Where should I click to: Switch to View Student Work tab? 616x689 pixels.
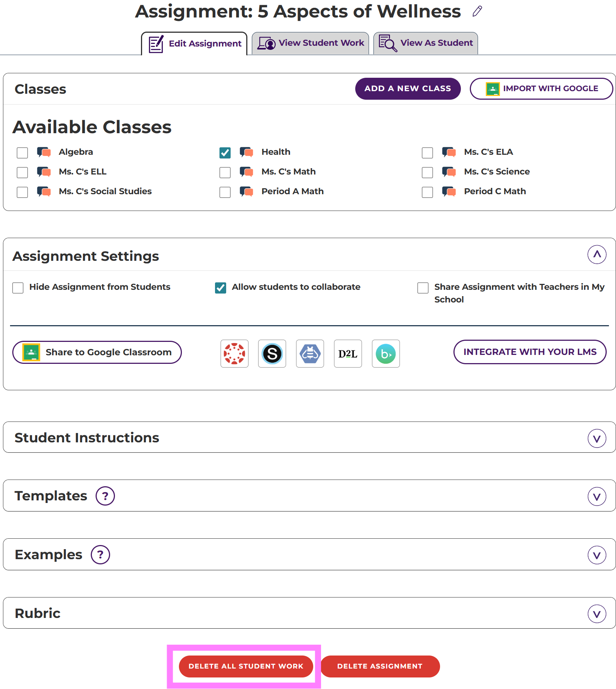pos(311,43)
